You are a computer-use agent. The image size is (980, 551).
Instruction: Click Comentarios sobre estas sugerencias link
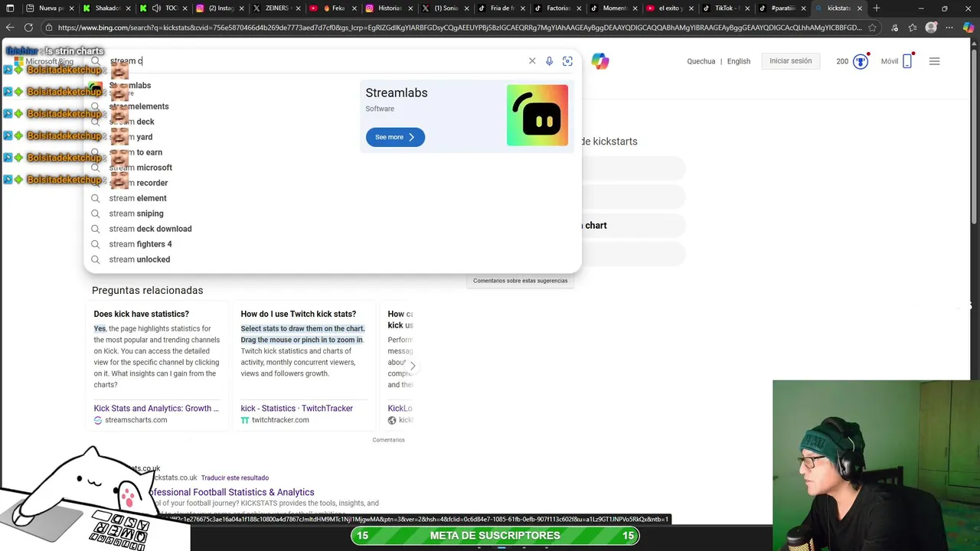point(520,281)
